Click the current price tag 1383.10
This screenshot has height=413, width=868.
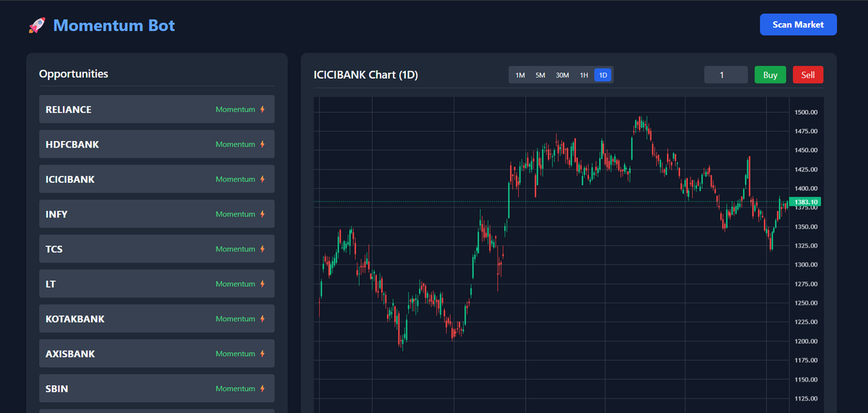point(805,202)
